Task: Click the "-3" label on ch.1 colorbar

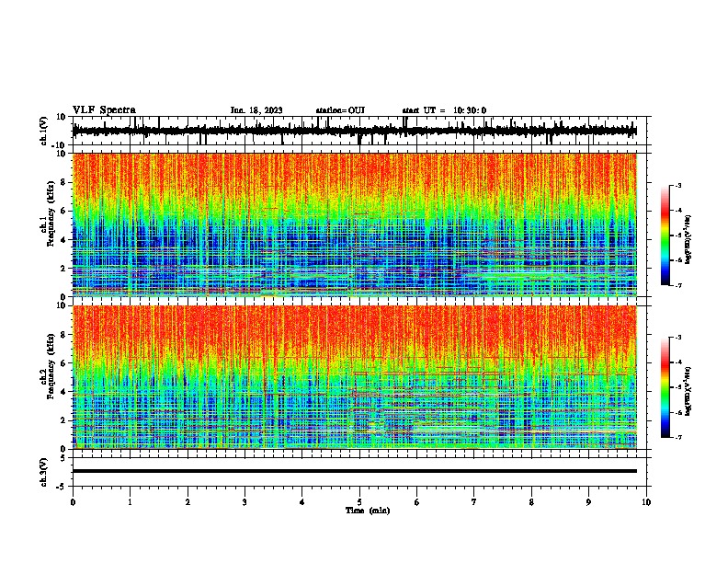Action: [678, 186]
